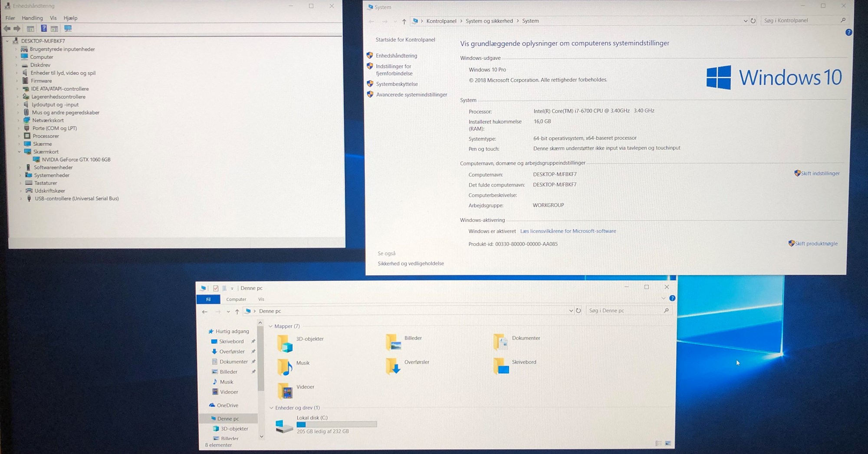Select the NVIDIA GeForce GTX 1060 6GB device

click(76, 159)
